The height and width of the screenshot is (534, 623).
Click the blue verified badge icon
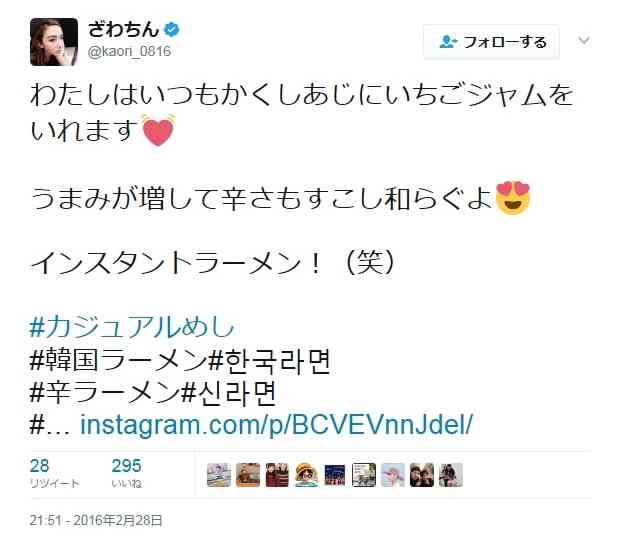172,30
